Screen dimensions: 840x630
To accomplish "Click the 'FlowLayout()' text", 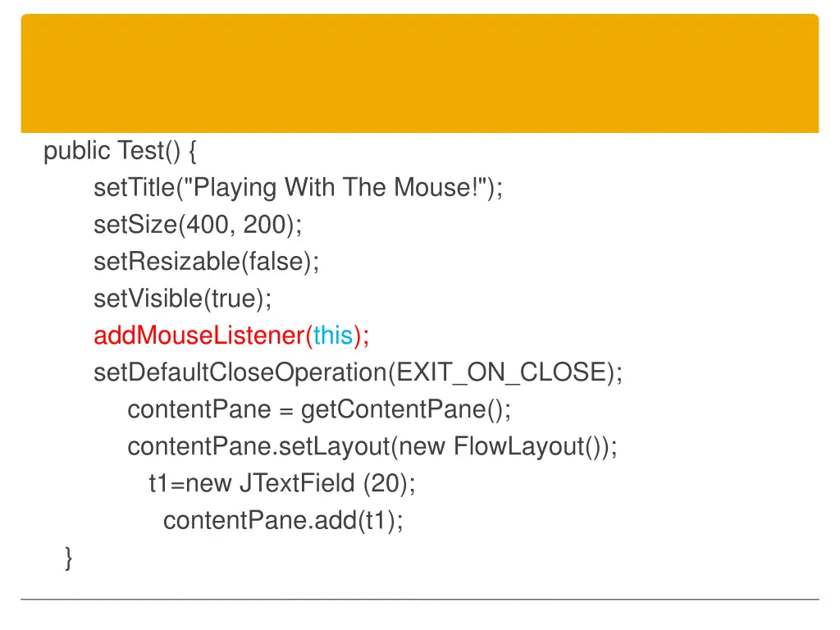I will (x=528, y=447).
